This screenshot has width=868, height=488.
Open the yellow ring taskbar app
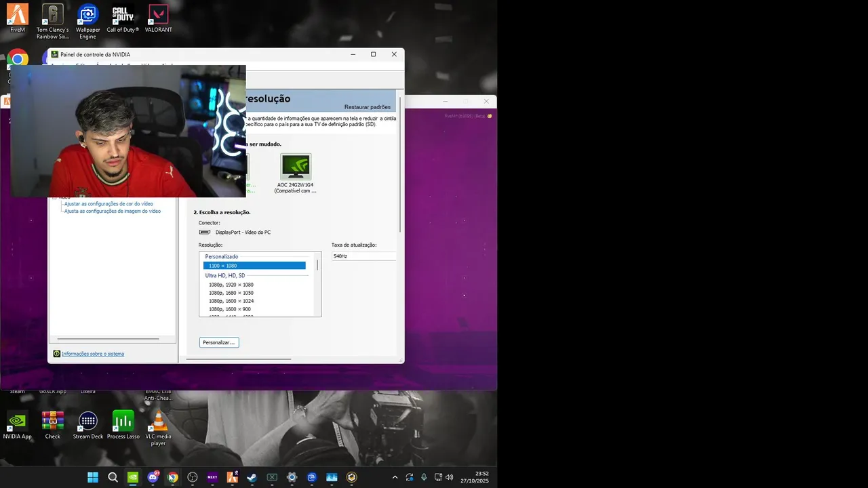point(351,477)
